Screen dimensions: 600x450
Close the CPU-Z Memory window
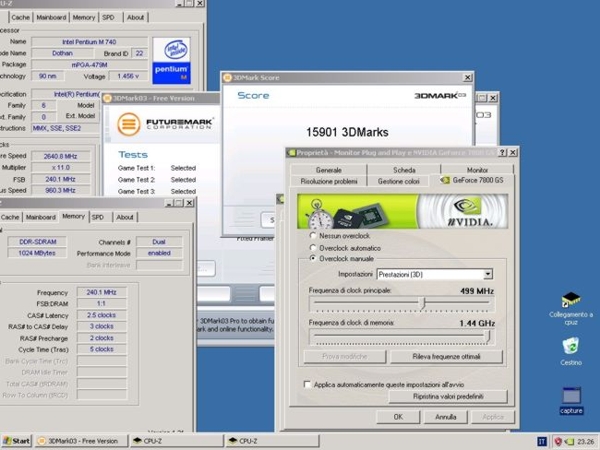[189, 203]
